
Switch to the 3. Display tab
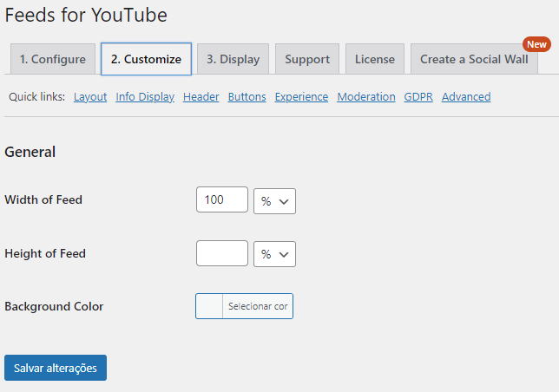(x=233, y=59)
